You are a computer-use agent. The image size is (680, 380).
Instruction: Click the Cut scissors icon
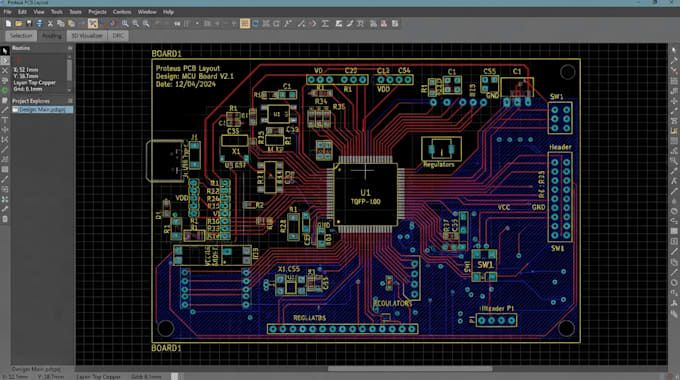click(x=50, y=23)
